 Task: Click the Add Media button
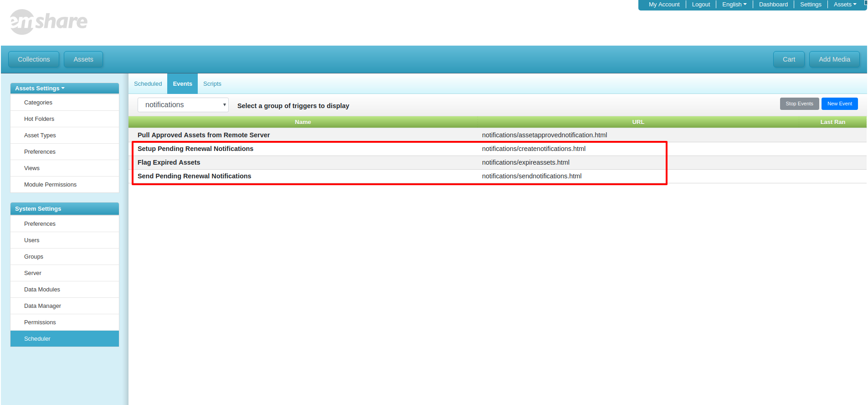coord(834,59)
